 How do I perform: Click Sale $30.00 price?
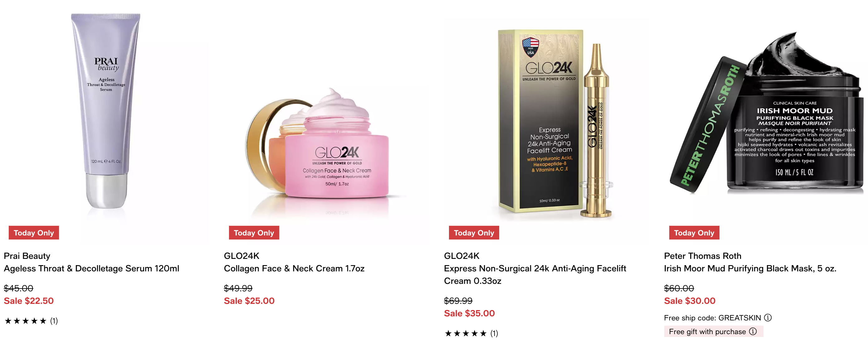(690, 301)
